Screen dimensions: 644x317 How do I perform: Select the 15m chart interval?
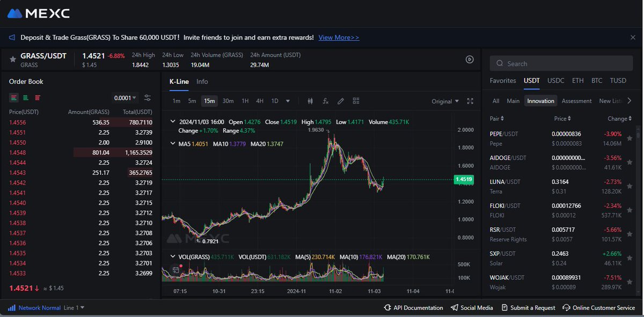209,101
